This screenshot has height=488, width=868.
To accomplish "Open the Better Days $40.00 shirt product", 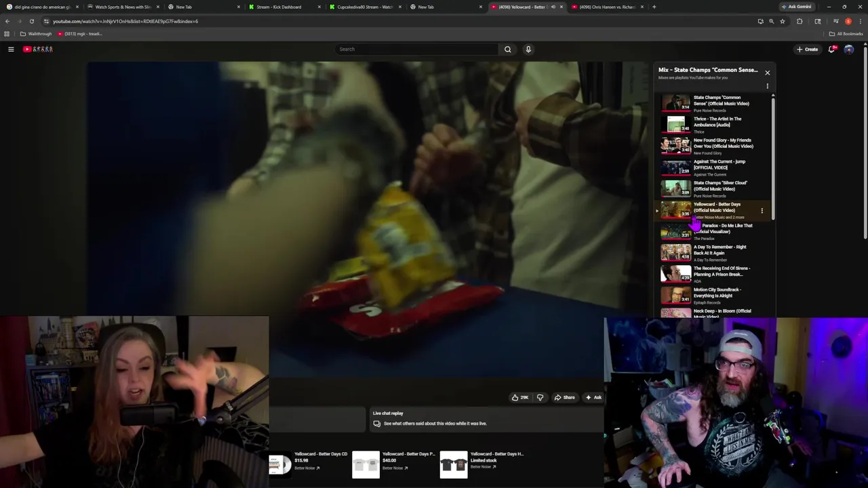I will 409,461.
